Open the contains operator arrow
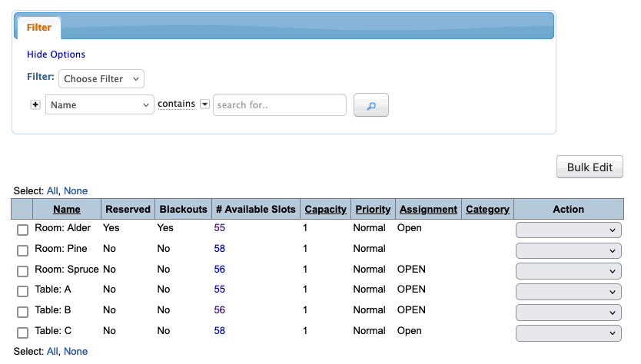 point(204,104)
